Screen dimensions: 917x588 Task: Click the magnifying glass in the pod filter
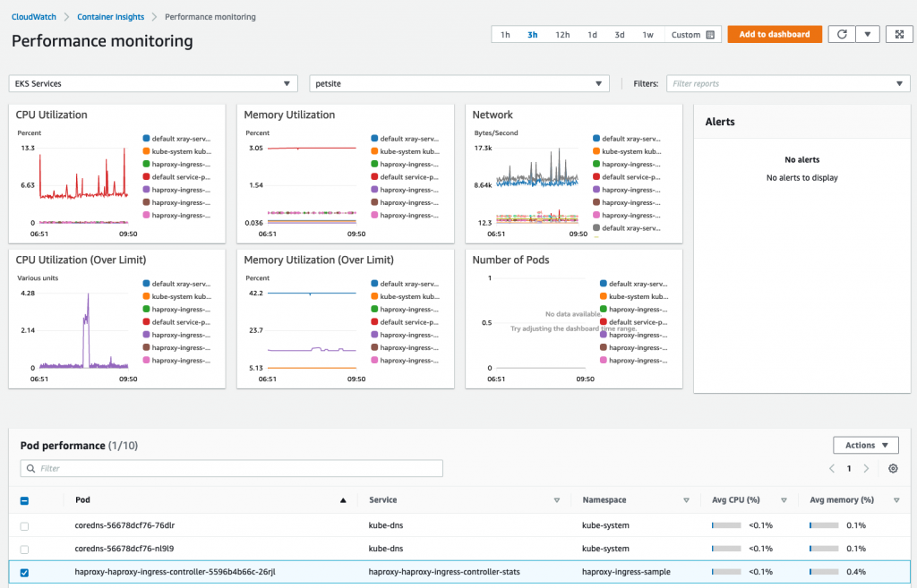pos(31,468)
